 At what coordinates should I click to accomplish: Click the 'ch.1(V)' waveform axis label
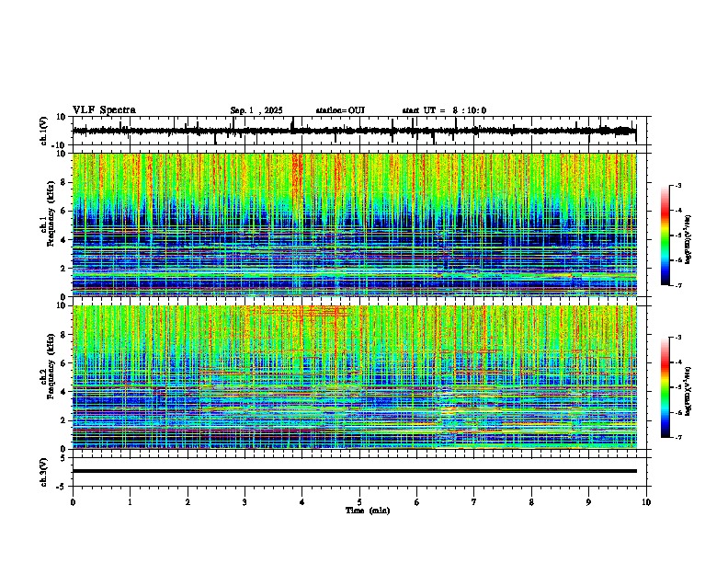pos(44,131)
